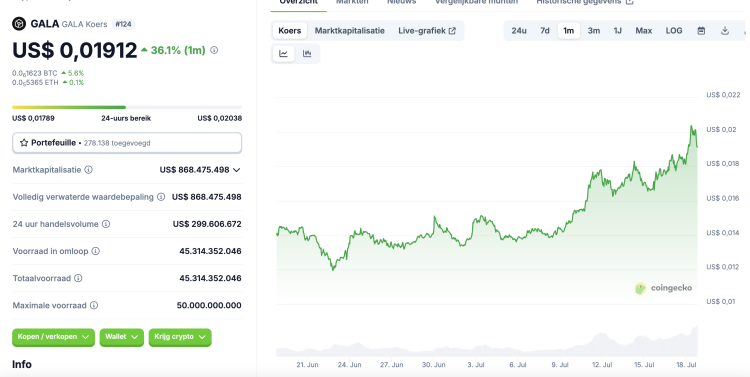This screenshot has width=750, height=377.
Task: Open the info tooltip for Marktkapitalisatie
Action: (88, 170)
